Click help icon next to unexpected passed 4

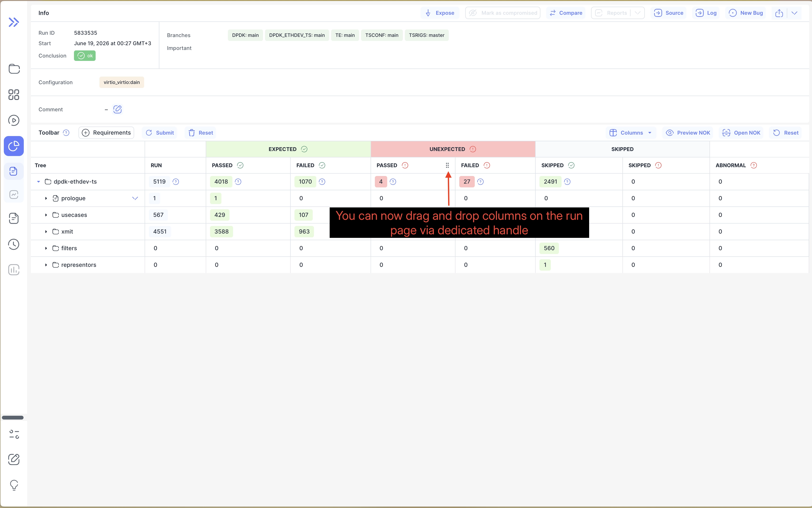click(x=393, y=182)
